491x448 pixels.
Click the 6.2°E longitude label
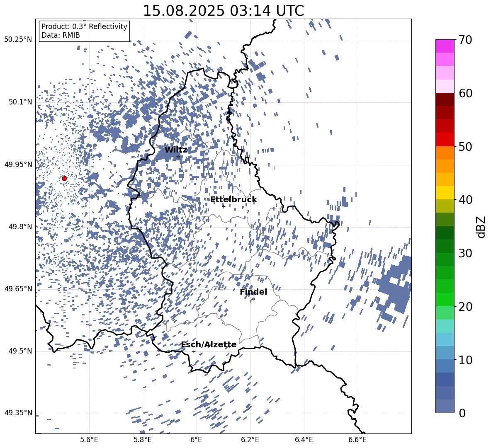click(x=250, y=440)
